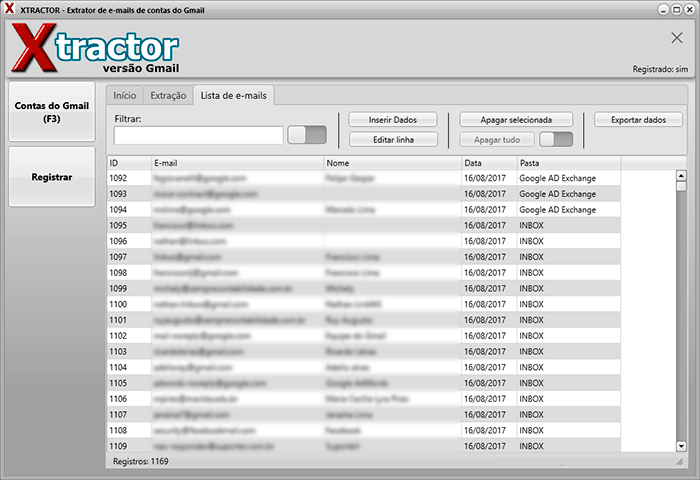Sort by the E-mail column header
Image resolution: width=700 pixels, height=480 pixels.
coord(238,163)
